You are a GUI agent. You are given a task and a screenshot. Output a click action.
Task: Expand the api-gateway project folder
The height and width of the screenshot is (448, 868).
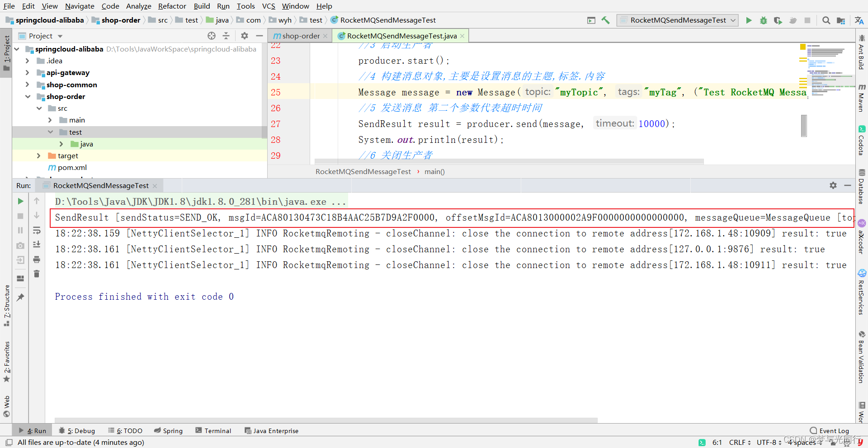pos(27,72)
